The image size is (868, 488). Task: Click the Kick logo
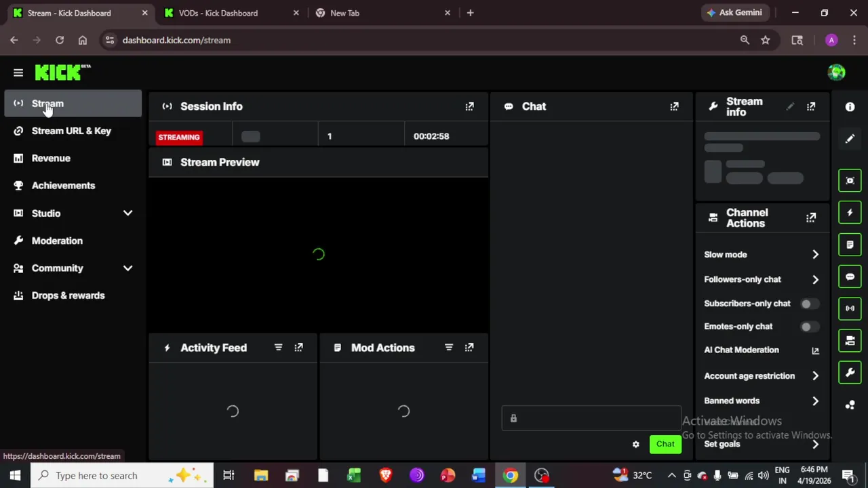[62, 73]
